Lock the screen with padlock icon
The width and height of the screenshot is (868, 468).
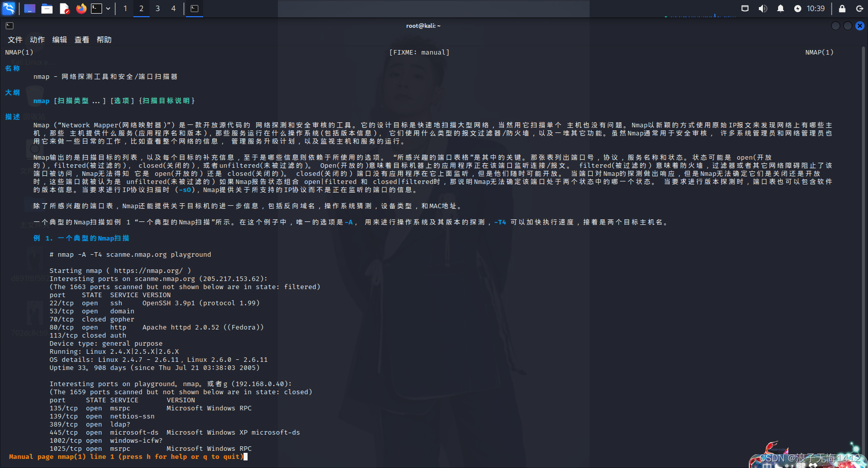pyautogui.click(x=842, y=9)
